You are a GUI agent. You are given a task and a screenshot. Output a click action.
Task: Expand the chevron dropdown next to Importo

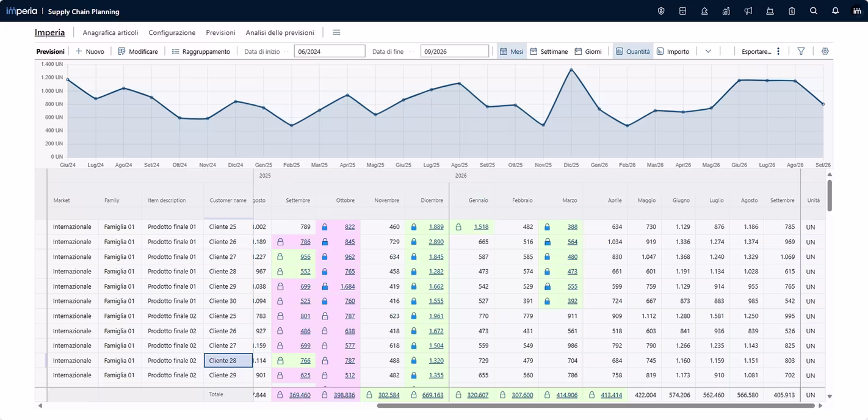pyautogui.click(x=708, y=51)
